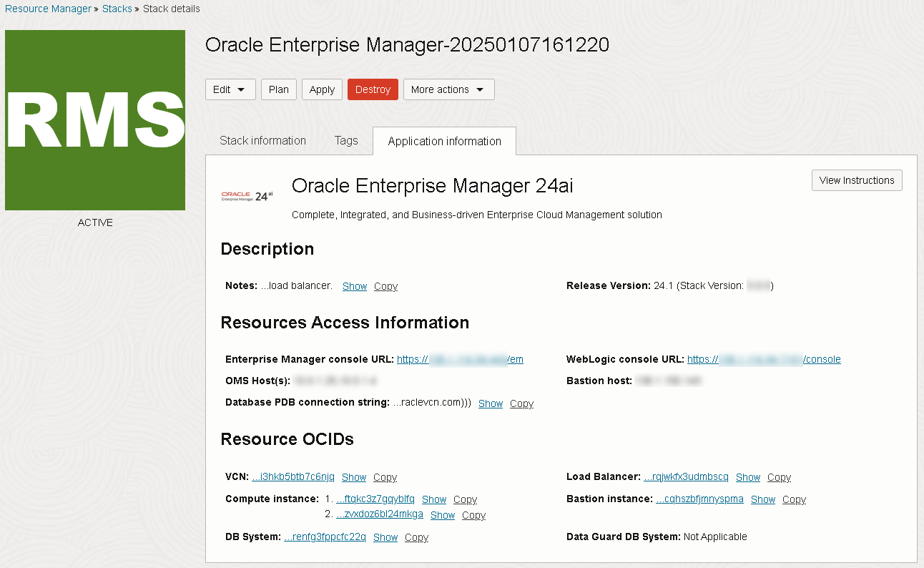The width and height of the screenshot is (924, 568).
Task: Switch to the Tags tab
Action: [x=346, y=140]
